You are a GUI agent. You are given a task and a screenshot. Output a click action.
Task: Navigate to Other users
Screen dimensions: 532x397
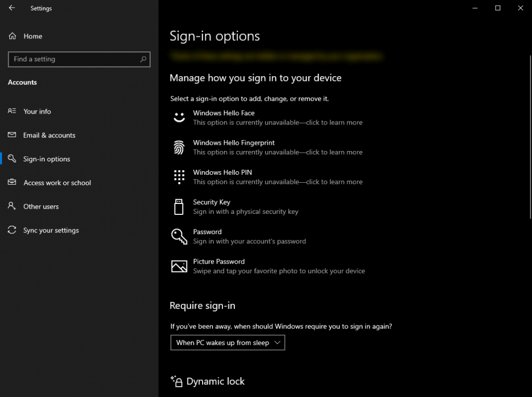tap(79, 206)
